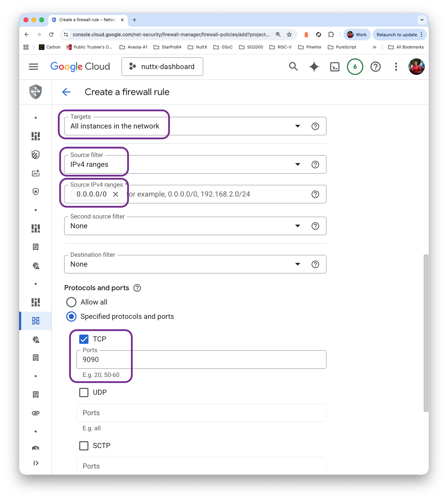Open Cloud Shell terminal

(335, 67)
